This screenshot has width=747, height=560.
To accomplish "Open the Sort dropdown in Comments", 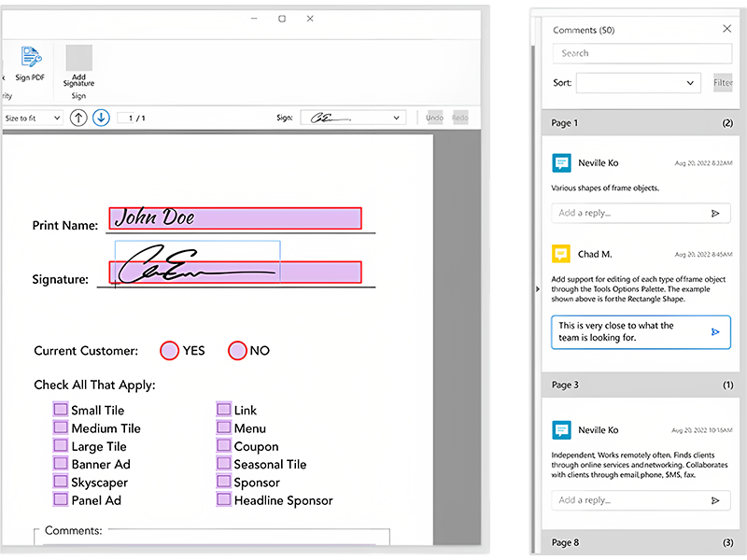I will click(638, 82).
